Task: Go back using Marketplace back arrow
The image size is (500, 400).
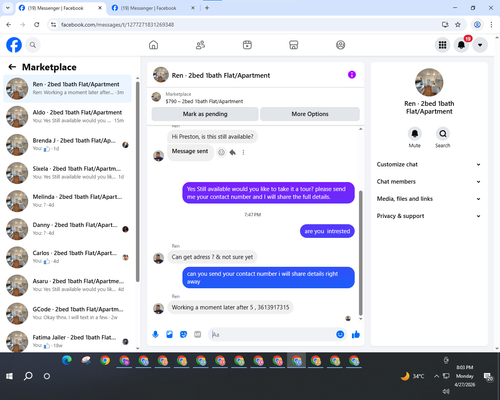Action: tap(12, 67)
